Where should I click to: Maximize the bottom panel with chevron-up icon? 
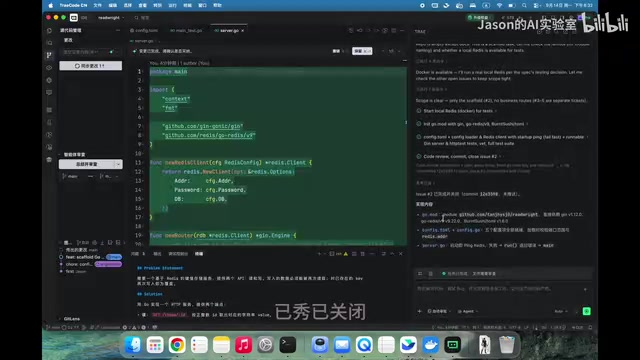tap(392, 254)
